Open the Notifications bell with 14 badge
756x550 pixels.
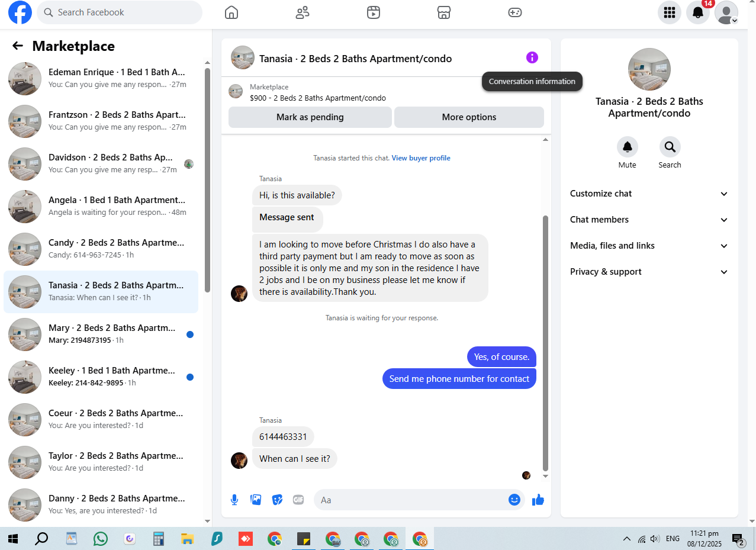[x=698, y=12]
